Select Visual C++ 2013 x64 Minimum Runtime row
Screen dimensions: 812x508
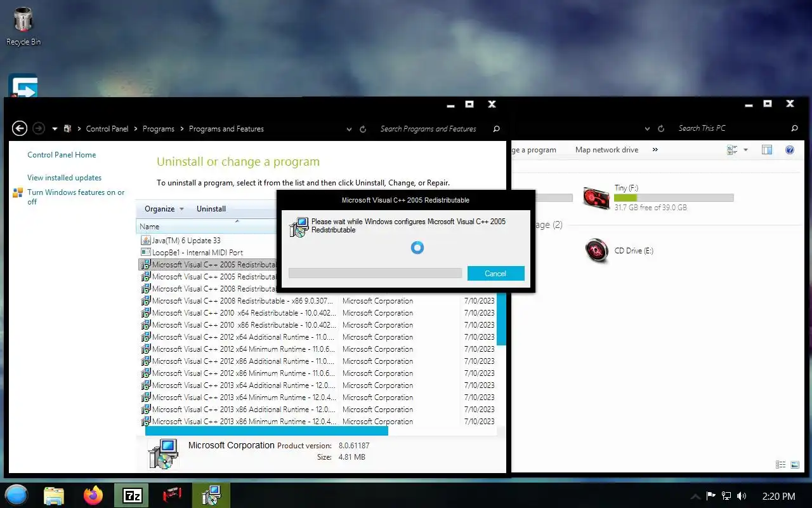[318, 398]
